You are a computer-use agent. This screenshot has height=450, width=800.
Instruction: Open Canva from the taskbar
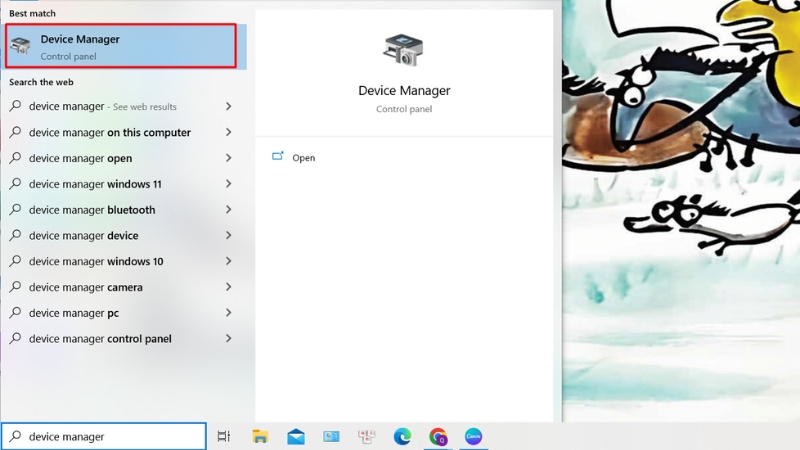[x=473, y=436]
